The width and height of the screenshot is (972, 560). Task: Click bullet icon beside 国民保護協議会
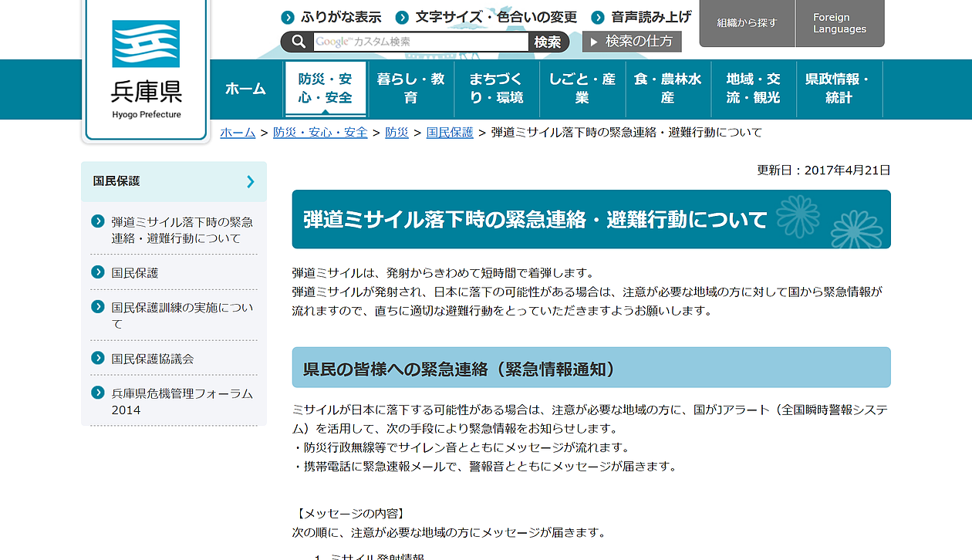tap(98, 358)
